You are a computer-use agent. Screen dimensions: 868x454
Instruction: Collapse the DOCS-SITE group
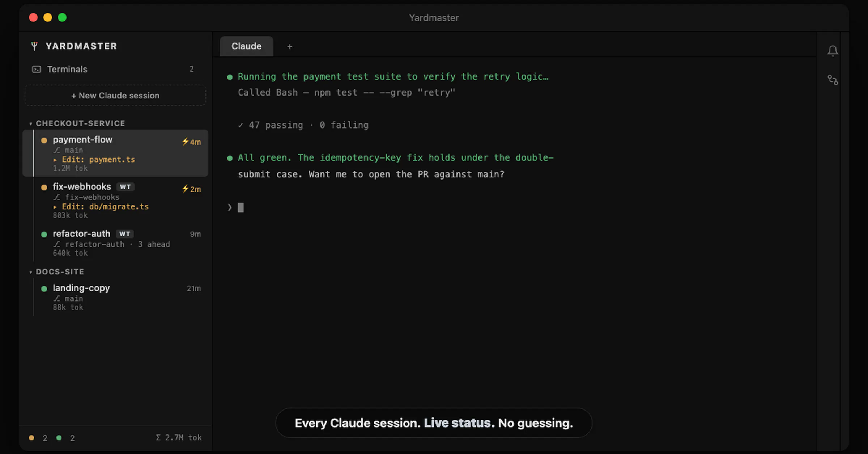point(31,272)
